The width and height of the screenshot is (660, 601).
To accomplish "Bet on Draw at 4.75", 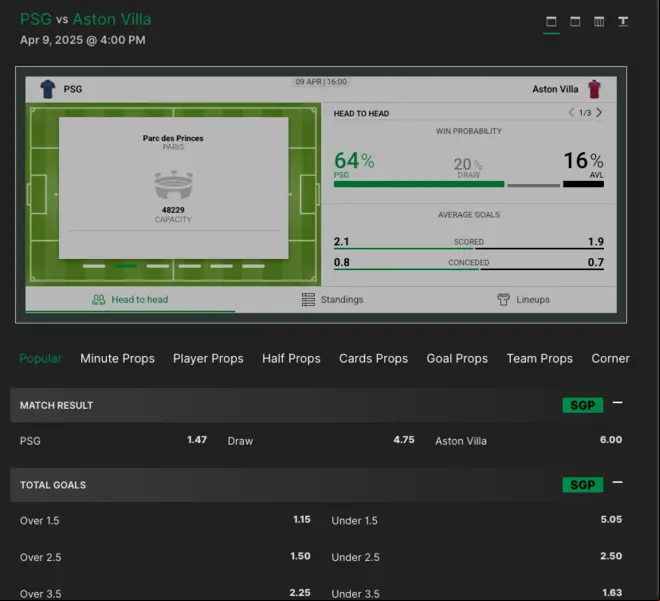I will (321, 440).
